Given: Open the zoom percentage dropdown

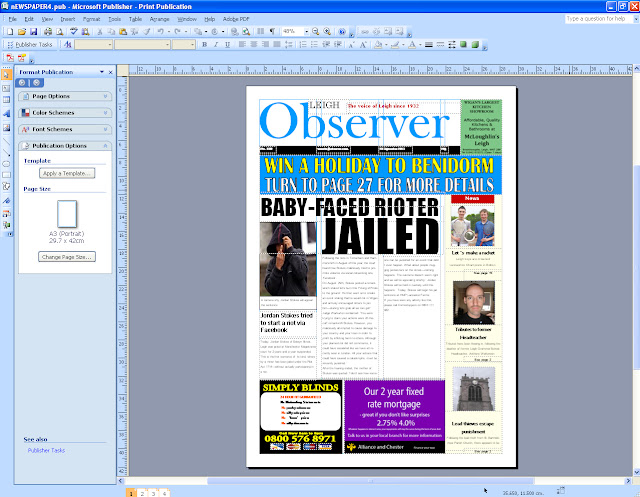Looking at the screenshot, I should pos(306,31).
